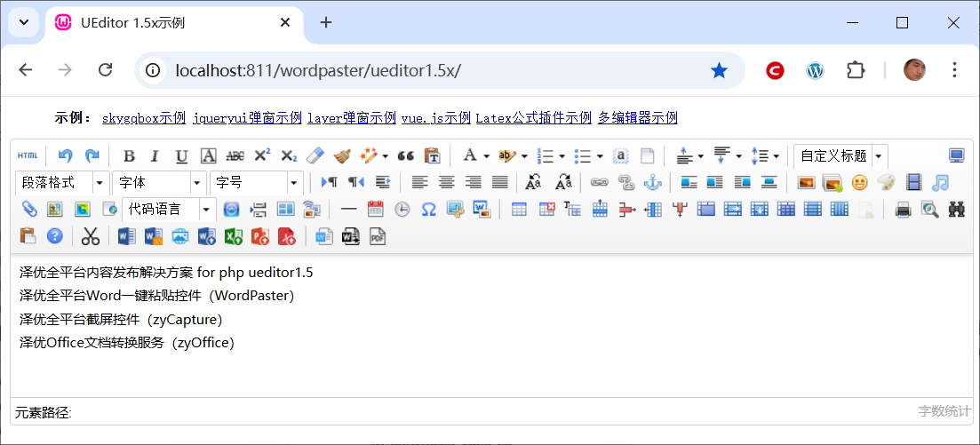Viewport: 980px width, 445px height.
Task: Open font color picker arrow beside A
Action: [486, 156]
